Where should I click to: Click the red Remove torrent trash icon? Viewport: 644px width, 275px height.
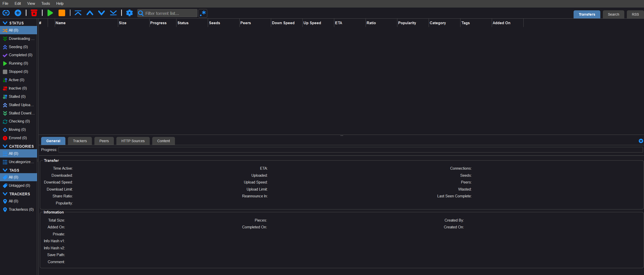click(34, 13)
